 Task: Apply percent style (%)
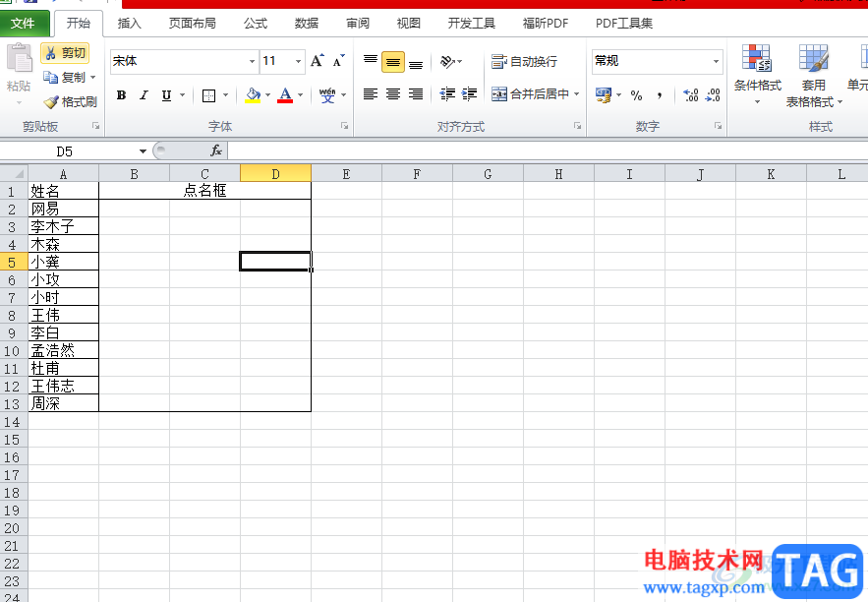pyautogui.click(x=637, y=95)
